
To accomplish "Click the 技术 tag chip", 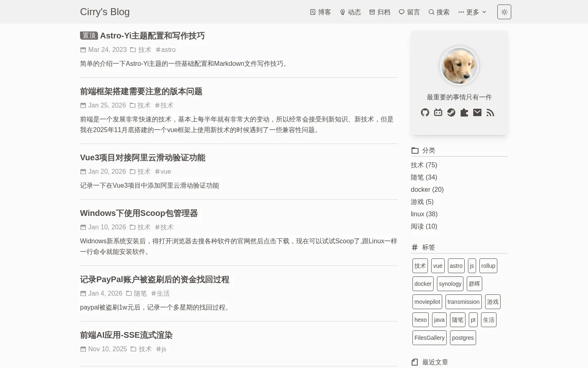I will point(420,266).
